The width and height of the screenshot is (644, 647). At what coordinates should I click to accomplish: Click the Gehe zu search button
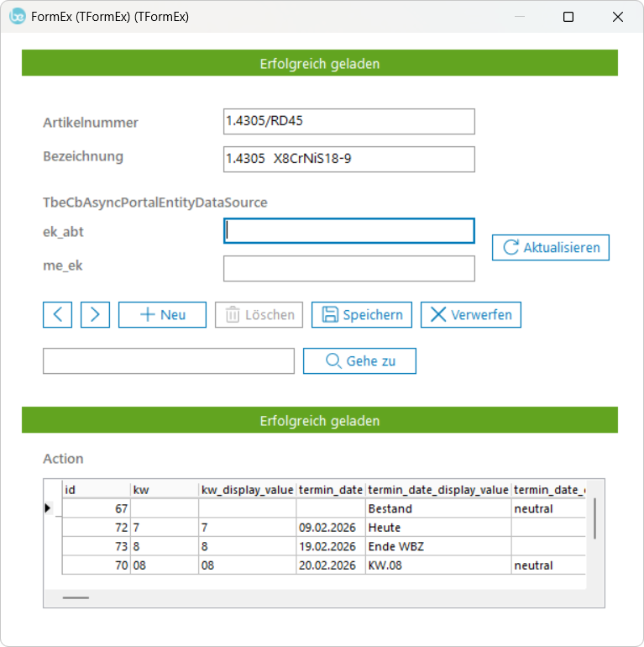point(359,360)
